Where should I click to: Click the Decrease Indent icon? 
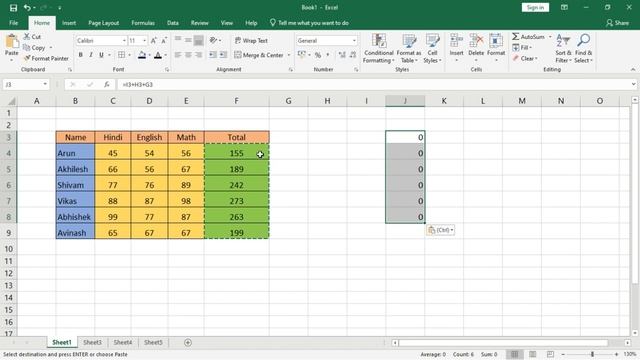tap(213, 55)
